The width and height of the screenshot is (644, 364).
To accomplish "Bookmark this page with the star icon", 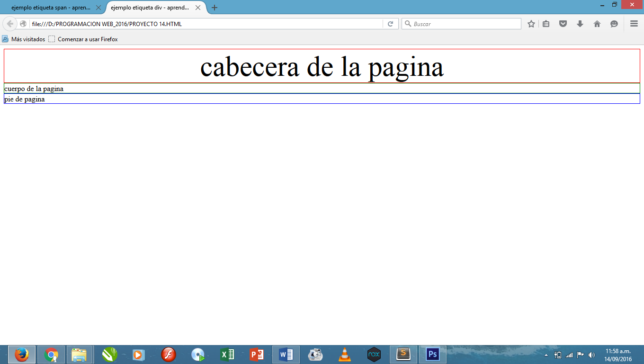I will tap(530, 23).
